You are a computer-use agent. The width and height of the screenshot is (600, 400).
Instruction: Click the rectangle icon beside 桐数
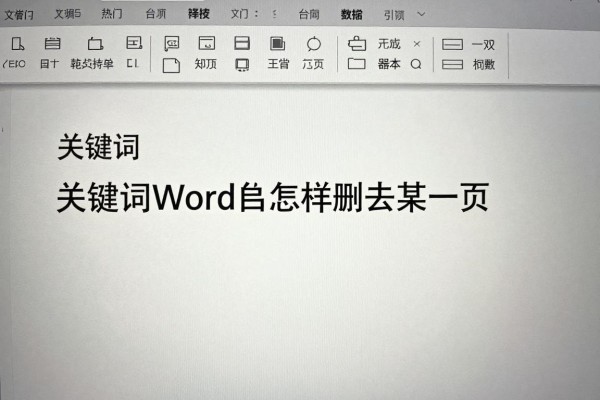452,64
